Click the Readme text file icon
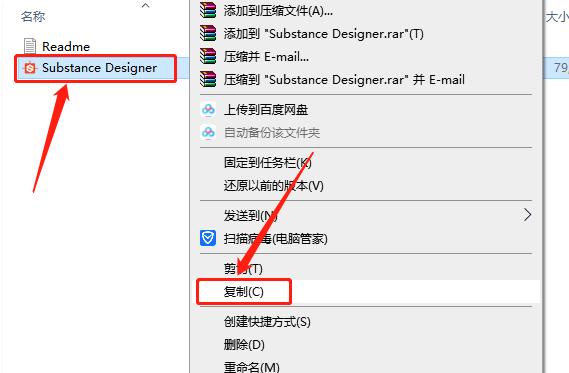This screenshot has width=569, height=373. click(30, 46)
